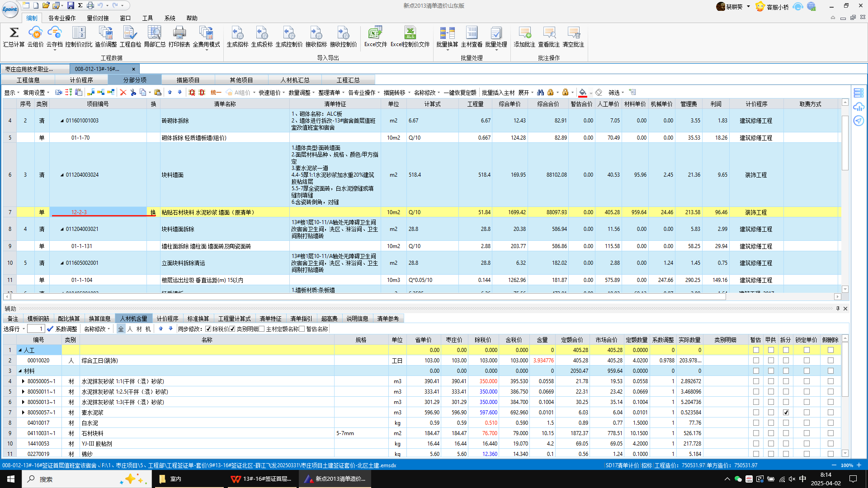Open the 常用设置 dropdown
The width and height of the screenshot is (868, 488).
36,93
